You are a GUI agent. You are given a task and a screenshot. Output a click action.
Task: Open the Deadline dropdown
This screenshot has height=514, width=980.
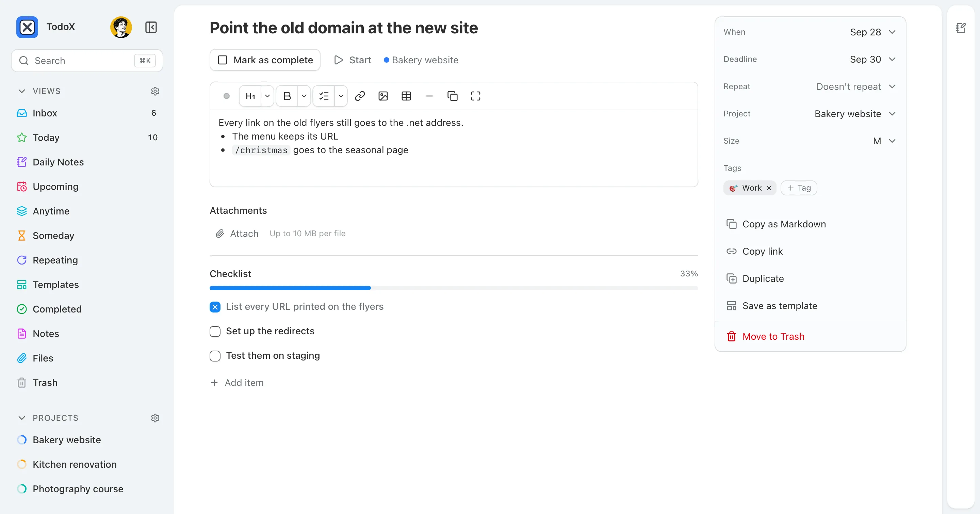pos(873,59)
